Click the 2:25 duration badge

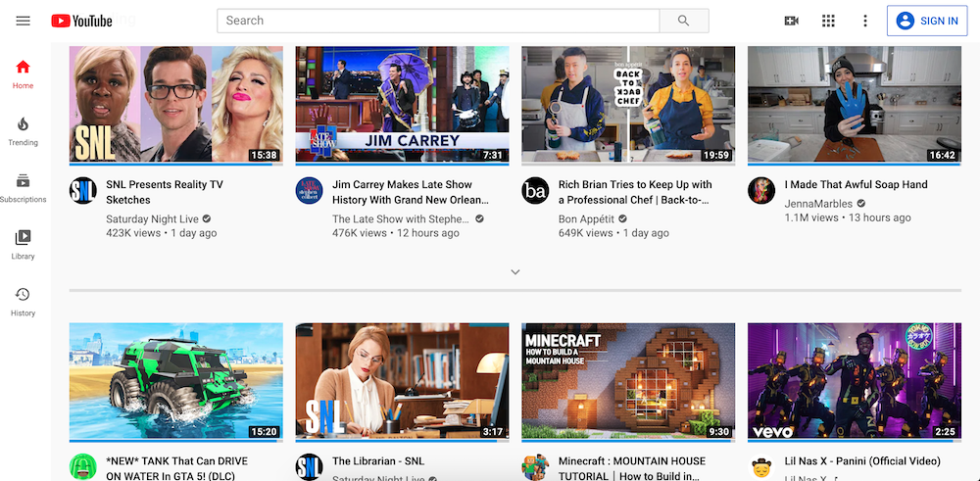[x=945, y=431]
